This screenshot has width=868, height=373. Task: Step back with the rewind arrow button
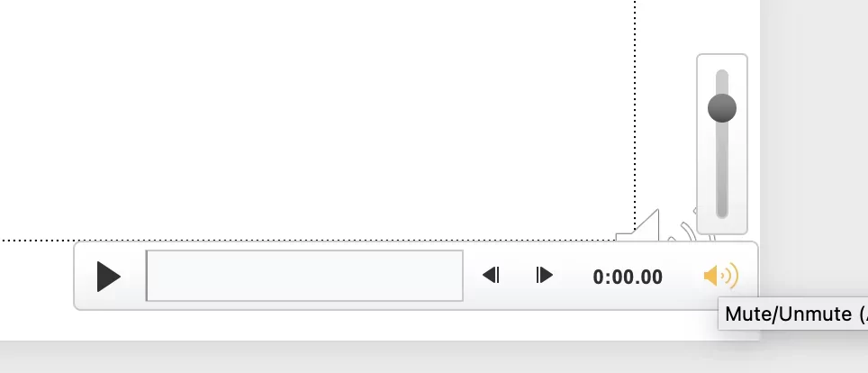[x=491, y=275]
